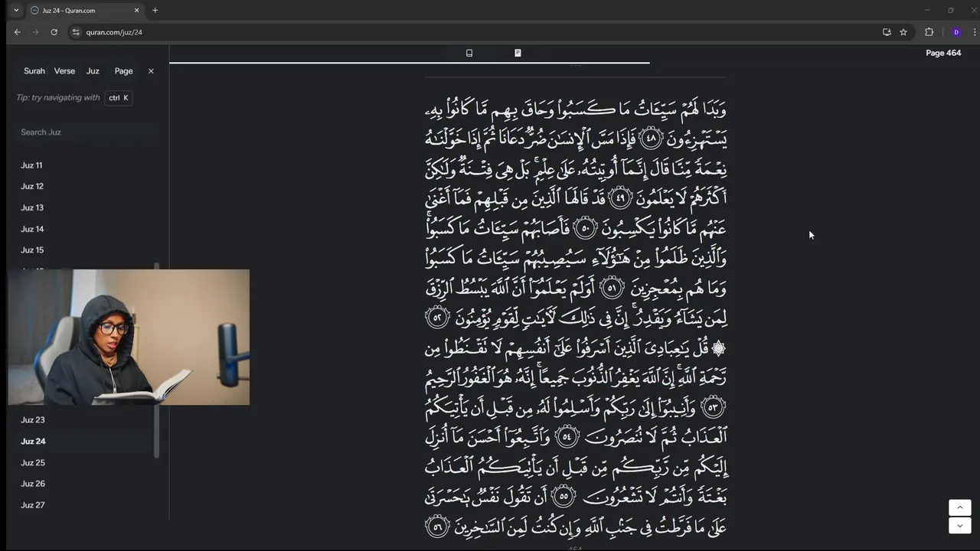The image size is (980, 551).
Task: Open the browser profile avatar
Action: 956,32
